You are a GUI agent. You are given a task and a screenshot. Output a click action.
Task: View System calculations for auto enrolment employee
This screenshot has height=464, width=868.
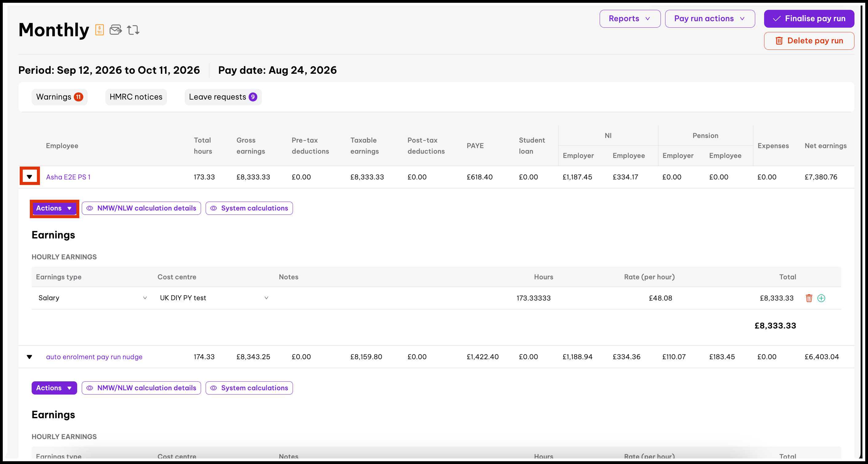[249, 388]
